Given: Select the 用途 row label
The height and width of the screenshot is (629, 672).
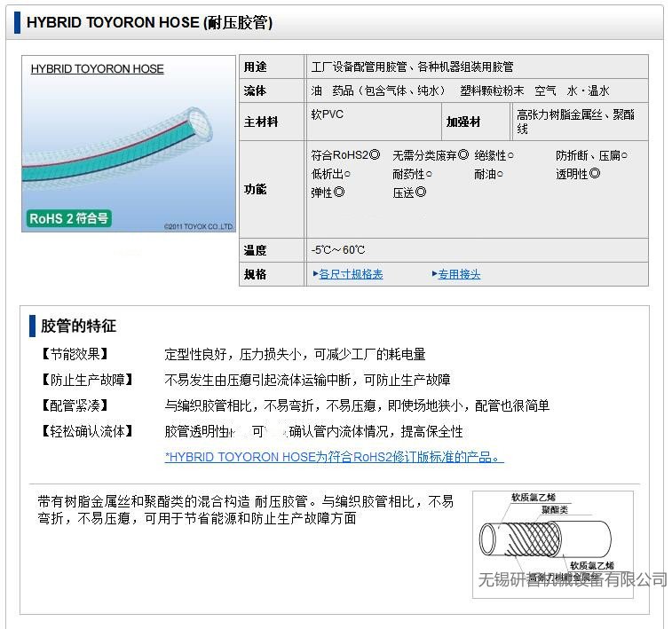Looking at the screenshot, I should click(x=256, y=67).
